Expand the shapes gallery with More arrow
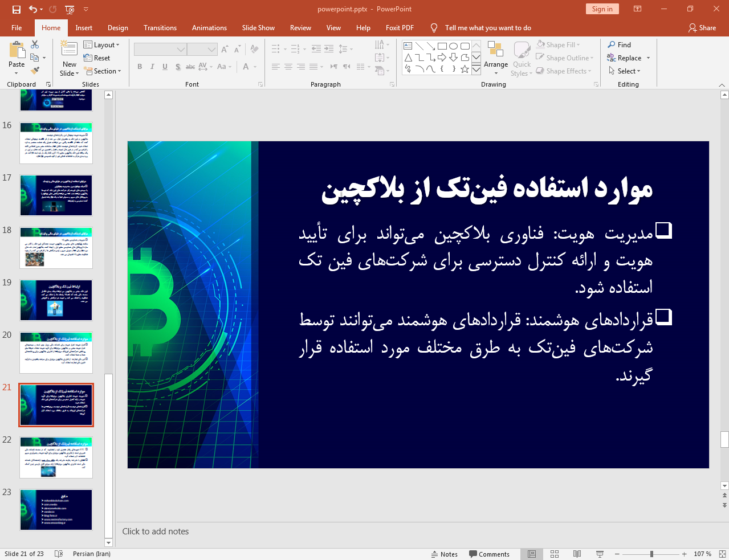 [476, 69]
